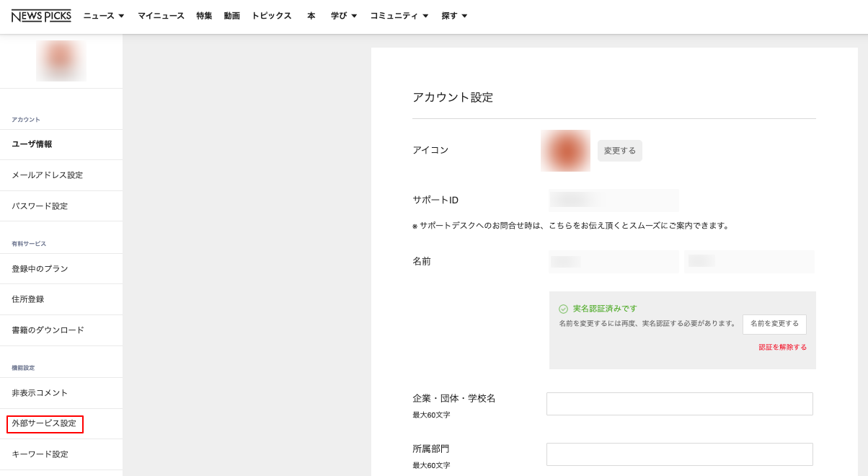Open マイニュース from the top navigation
868x476 pixels.
point(160,14)
